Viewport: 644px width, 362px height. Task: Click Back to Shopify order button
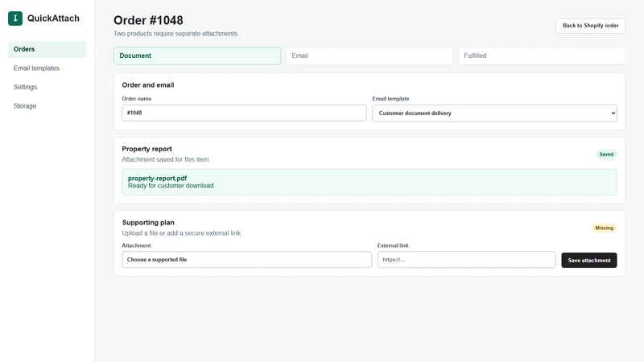(x=590, y=26)
